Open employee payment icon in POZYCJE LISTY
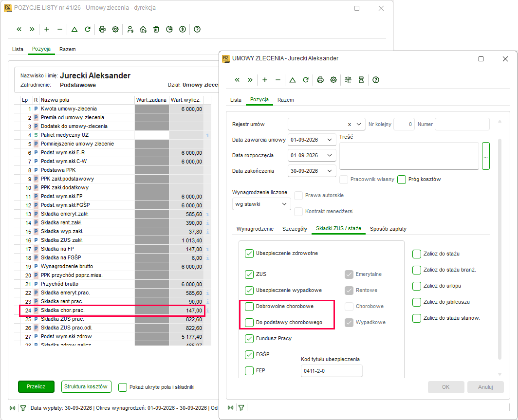 tap(130, 29)
